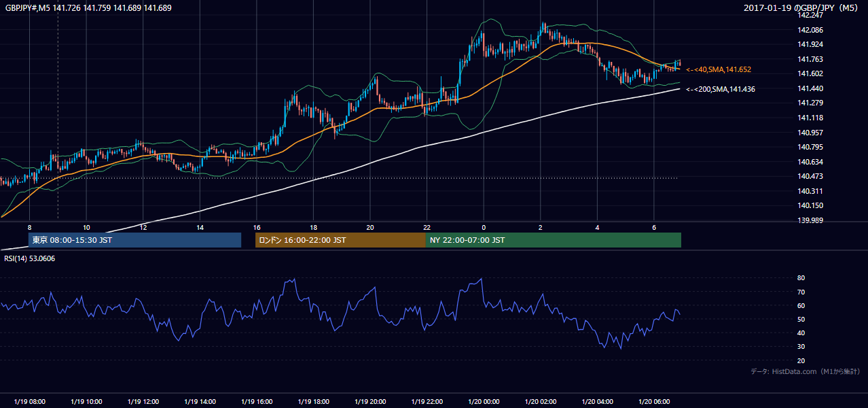Image resolution: width=868 pixels, height=408 pixels.
Task: Click the 1/19 18:00 time axis label
Action: point(313,402)
